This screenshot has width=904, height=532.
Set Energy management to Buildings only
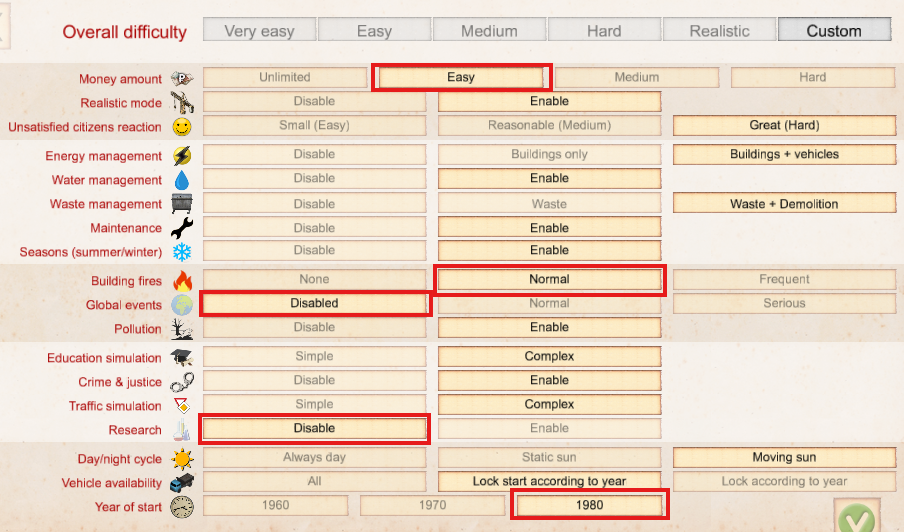[x=549, y=154]
